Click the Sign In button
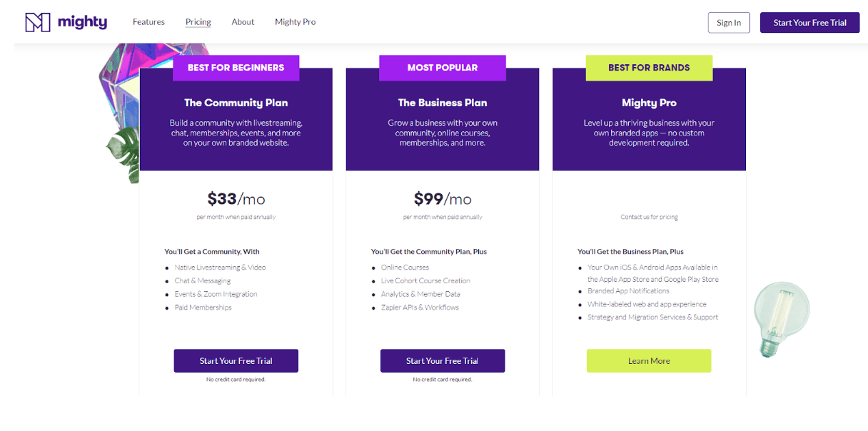Image resolution: width=868 pixels, height=431 pixels. (728, 22)
